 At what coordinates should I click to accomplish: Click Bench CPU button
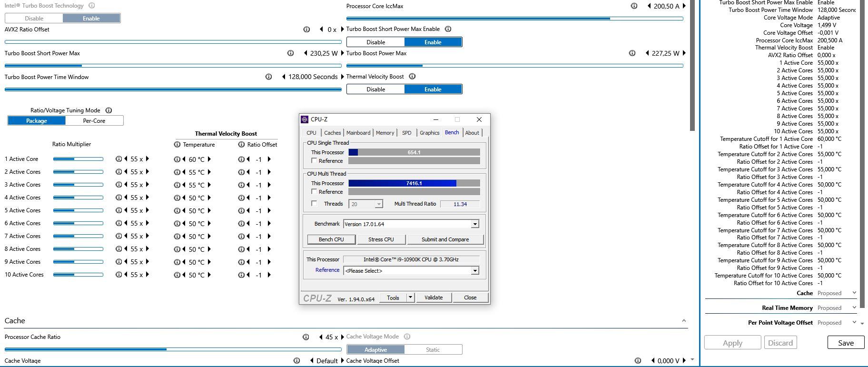331,239
